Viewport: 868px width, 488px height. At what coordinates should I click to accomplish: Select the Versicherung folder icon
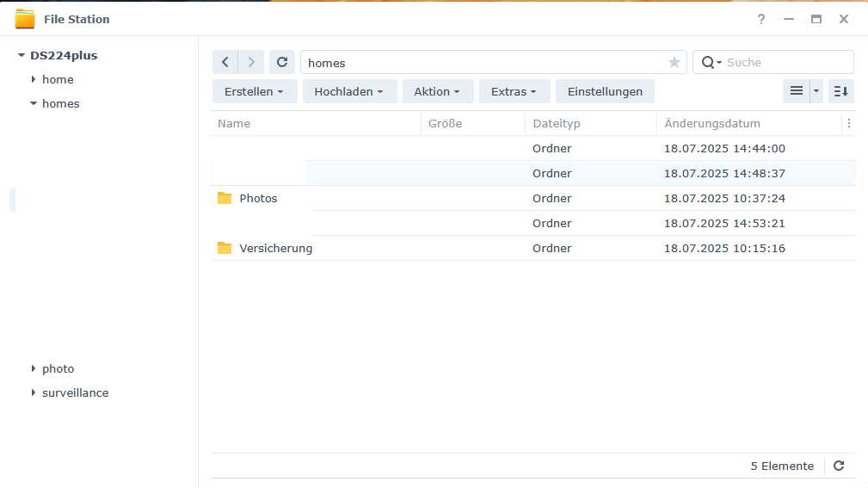225,248
